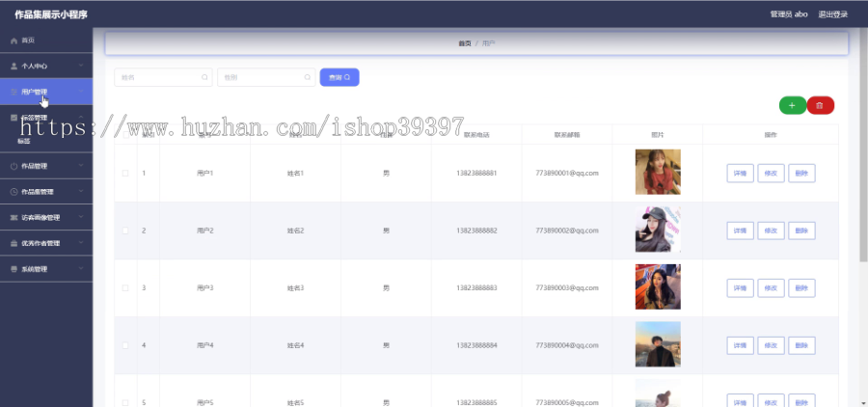
Task: Select 优秀作者管理 in the sidebar
Action: point(46,243)
